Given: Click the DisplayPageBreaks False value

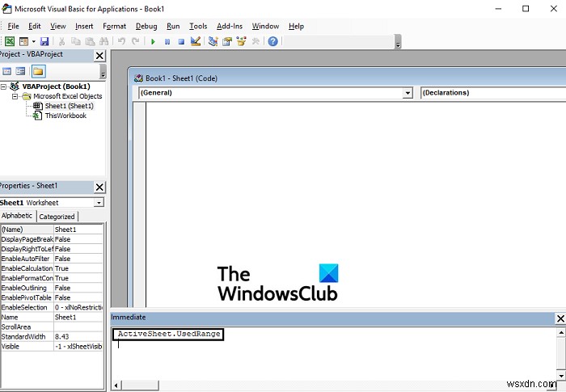Looking at the screenshot, I should 78,239.
